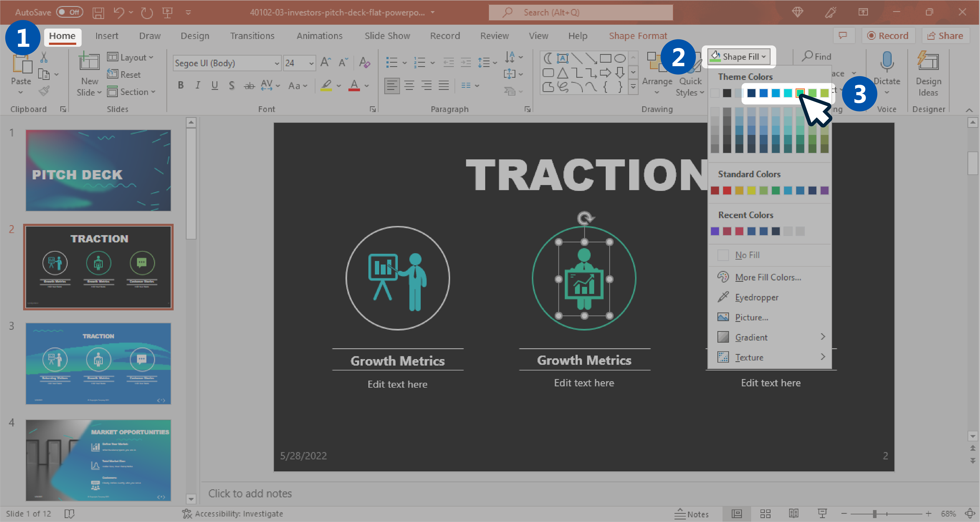This screenshot has width=980, height=522.
Task: Click Decrease Font Size icon
Action: click(x=343, y=62)
